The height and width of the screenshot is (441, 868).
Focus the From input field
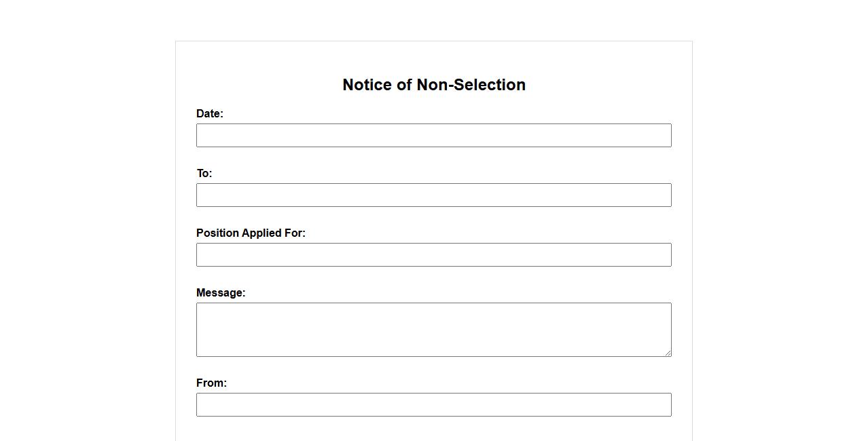click(433, 404)
